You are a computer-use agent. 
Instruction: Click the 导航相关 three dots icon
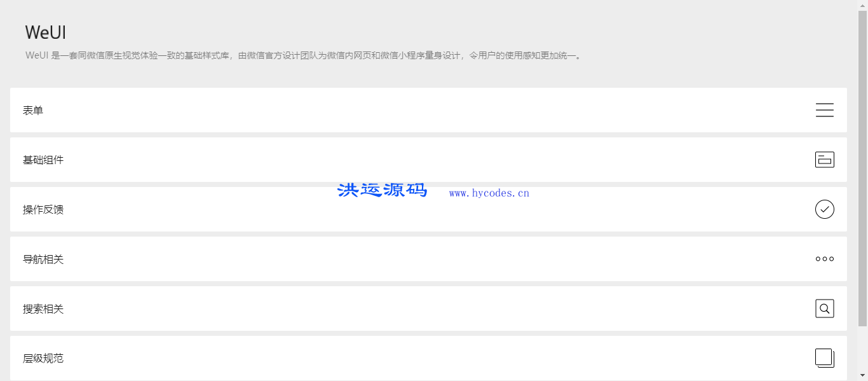[824, 259]
